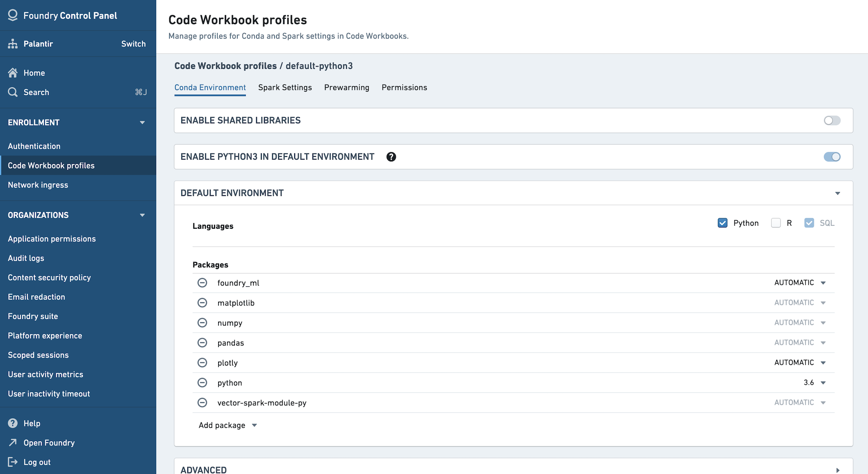Expand the Advanced section
Viewport: 868px width, 474px height.
point(838,470)
